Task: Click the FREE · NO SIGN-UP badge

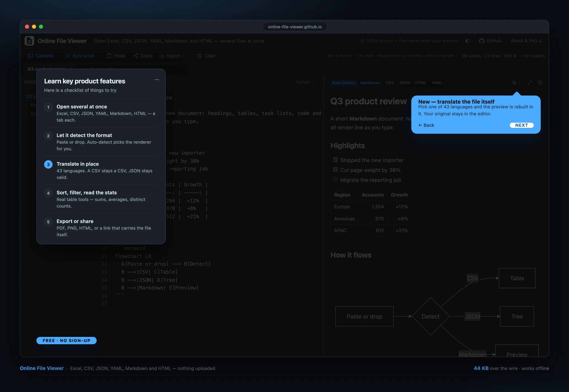Action: (66, 340)
